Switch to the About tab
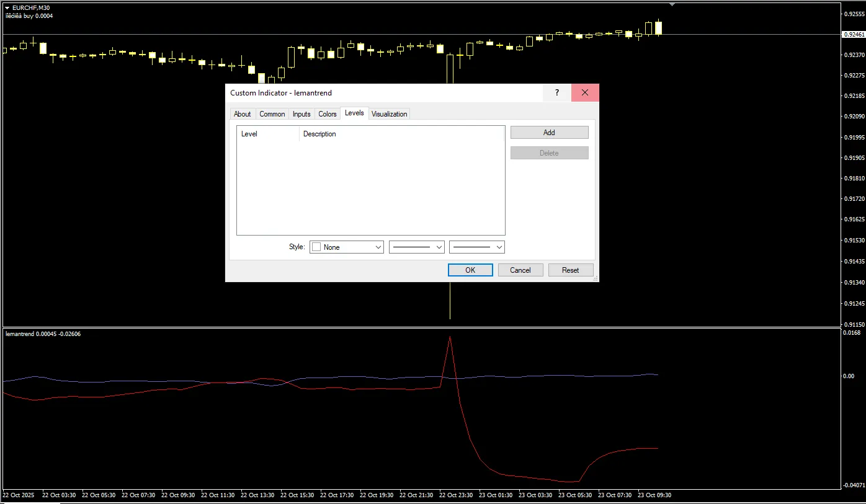The image size is (866, 504). point(242,114)
